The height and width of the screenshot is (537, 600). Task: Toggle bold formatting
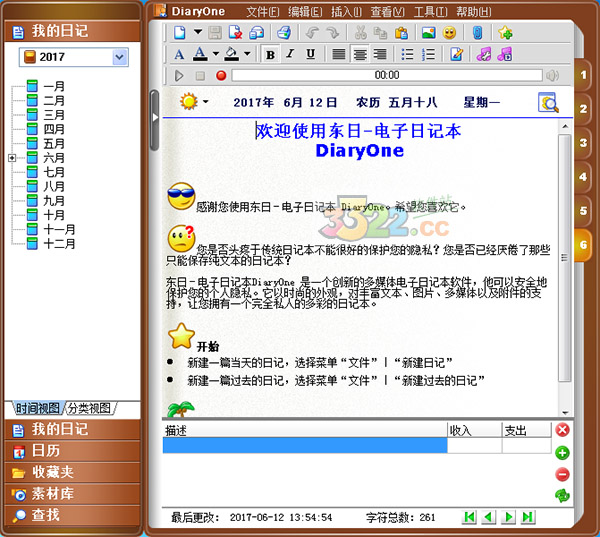(x=270, y=54)
